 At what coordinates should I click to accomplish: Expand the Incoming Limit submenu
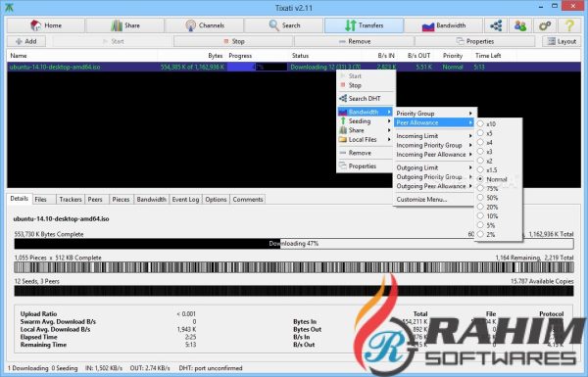click(x=434, y=136)
